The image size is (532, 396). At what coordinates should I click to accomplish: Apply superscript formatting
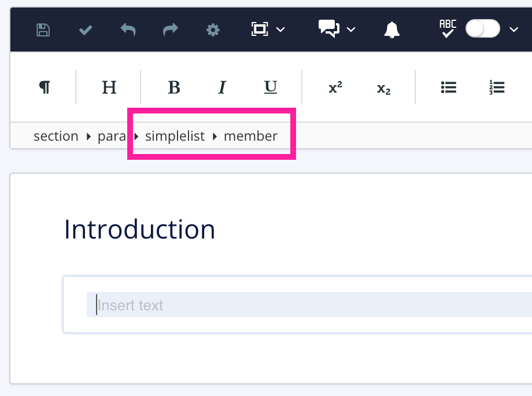pyautogui.click(x=335, y=87)
